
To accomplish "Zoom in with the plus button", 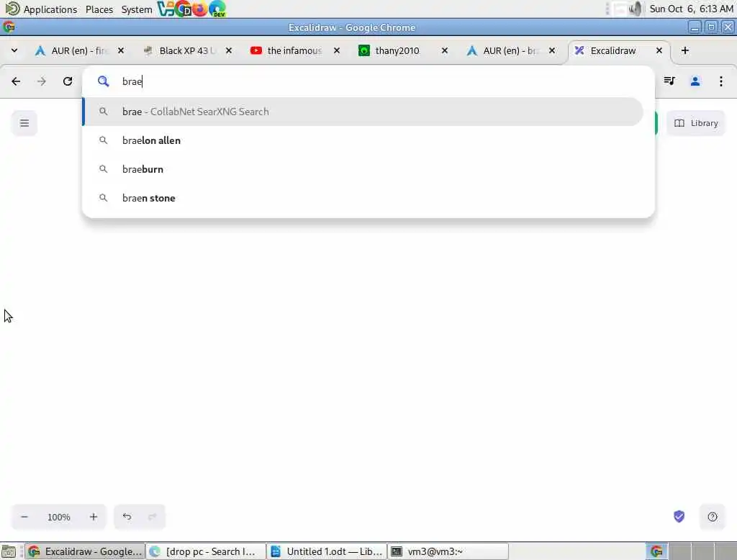I will (93, 517).
